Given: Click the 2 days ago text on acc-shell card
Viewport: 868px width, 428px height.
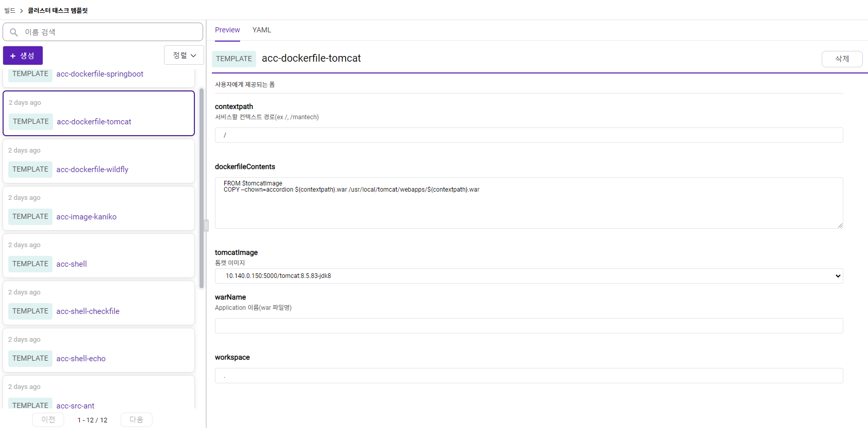Looking at the screenshot, I should pyautogui.click(x=24, y=245).
